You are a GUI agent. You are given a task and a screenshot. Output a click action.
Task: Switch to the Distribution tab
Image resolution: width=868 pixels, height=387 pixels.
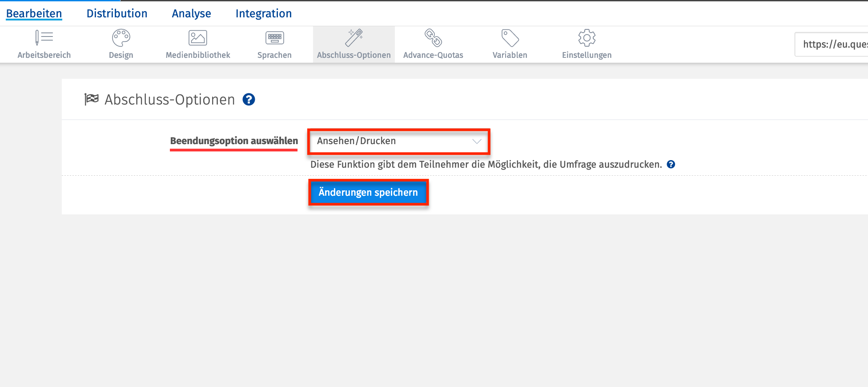tap(117, 14)
